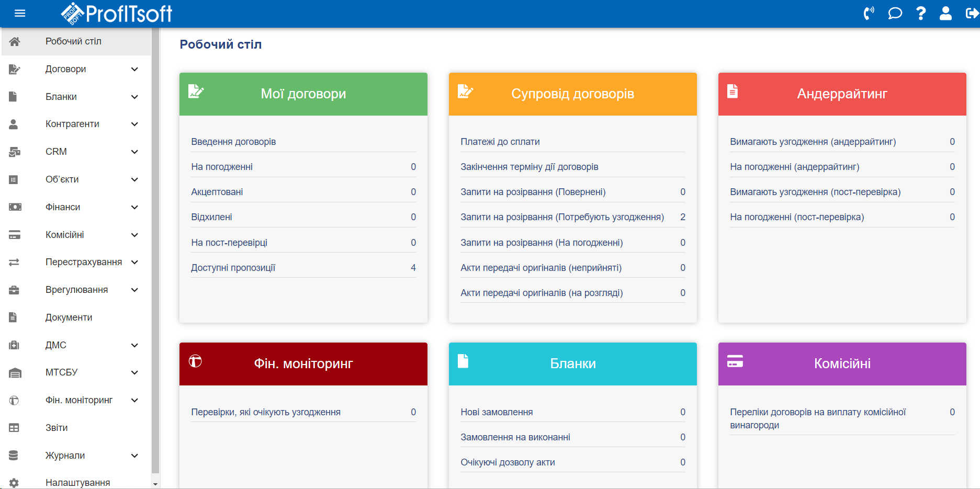Open the hamburger menu in header
Image resolution: width=980 pixels, height=489 pixels.
pyautogui.click(x=20, y=14)
